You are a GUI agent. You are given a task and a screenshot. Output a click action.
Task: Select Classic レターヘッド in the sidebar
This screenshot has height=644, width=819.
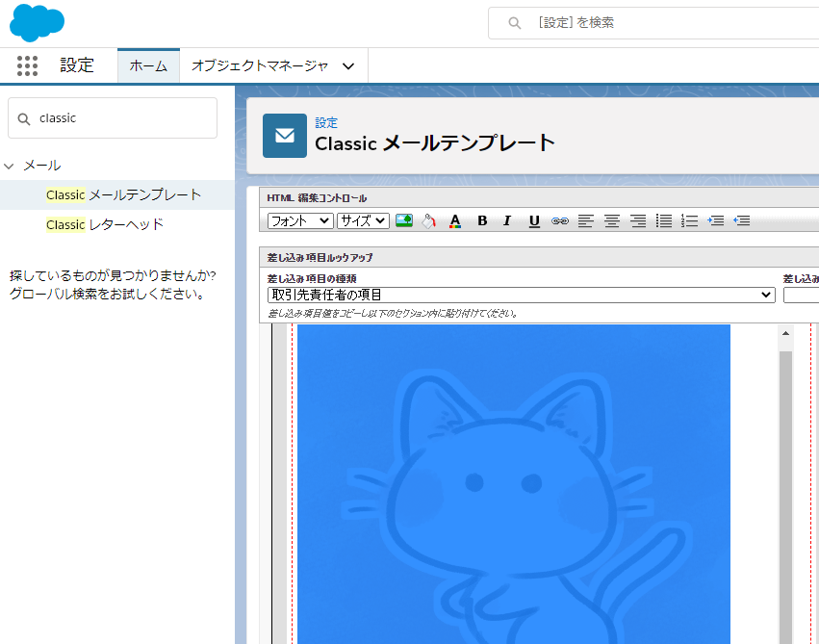[x=105, y=224]
